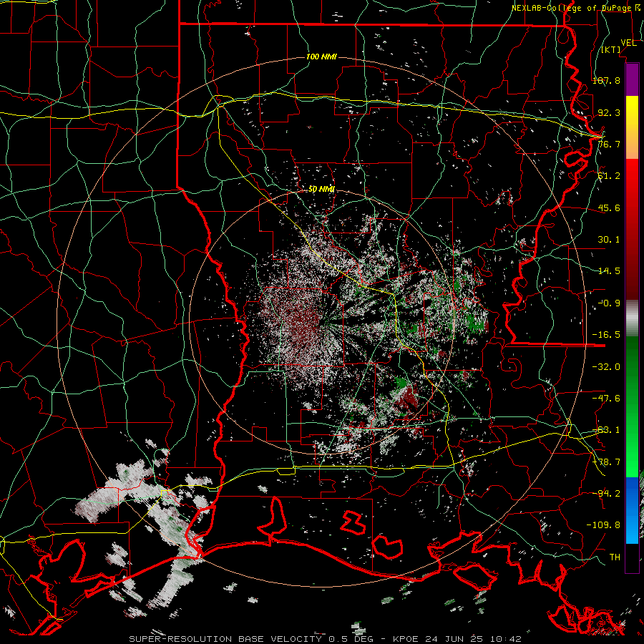644x644 pixels.
Task: Click the 45.6 scale value
Action: (x=609, y=208)
